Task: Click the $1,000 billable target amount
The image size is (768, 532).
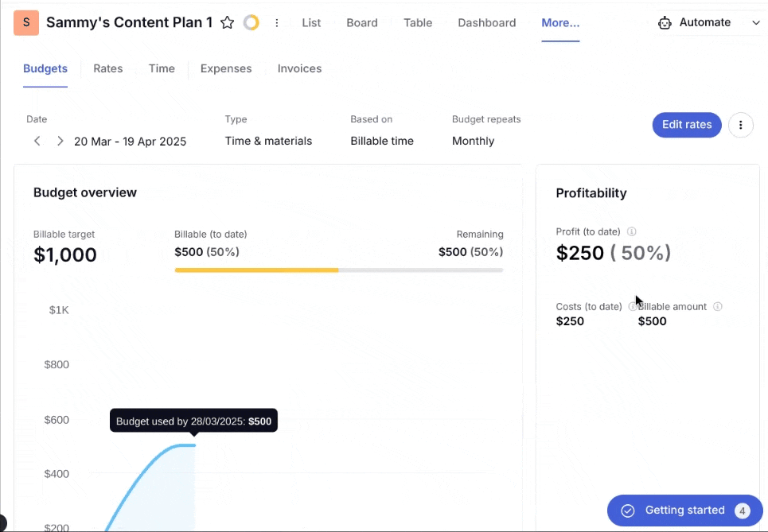Action: [65, 255]
